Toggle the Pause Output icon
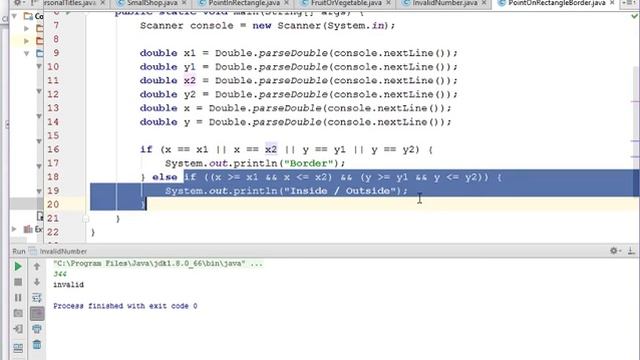Screen dimensions: 640x360 point(18,298)
